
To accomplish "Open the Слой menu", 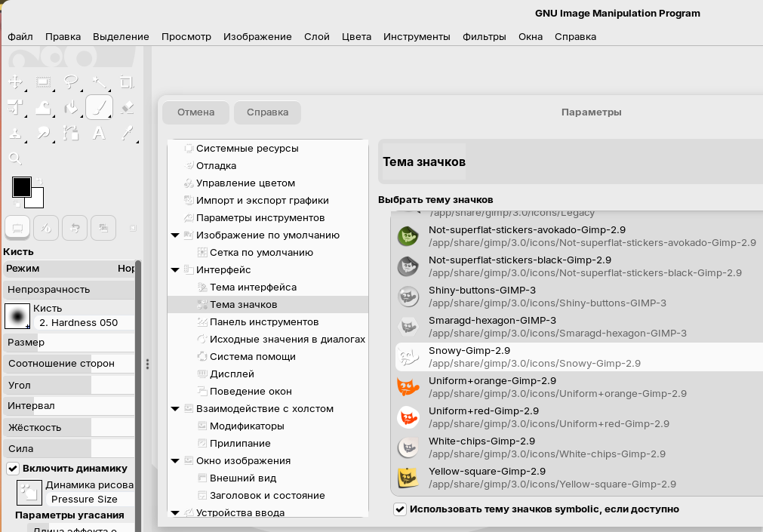I will click(x=317, y=36).
